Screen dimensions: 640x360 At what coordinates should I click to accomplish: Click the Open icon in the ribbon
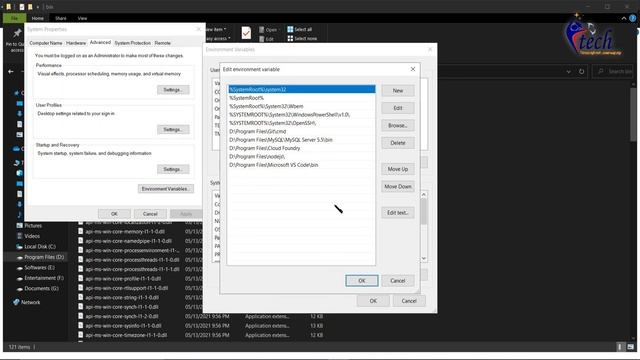pos(262,30)
